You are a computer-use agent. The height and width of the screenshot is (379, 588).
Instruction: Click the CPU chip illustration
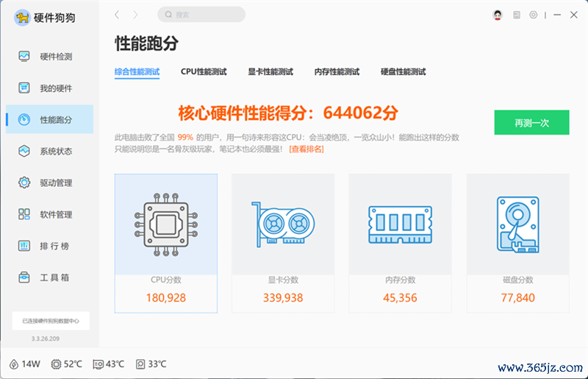click(x=166, y=224)
